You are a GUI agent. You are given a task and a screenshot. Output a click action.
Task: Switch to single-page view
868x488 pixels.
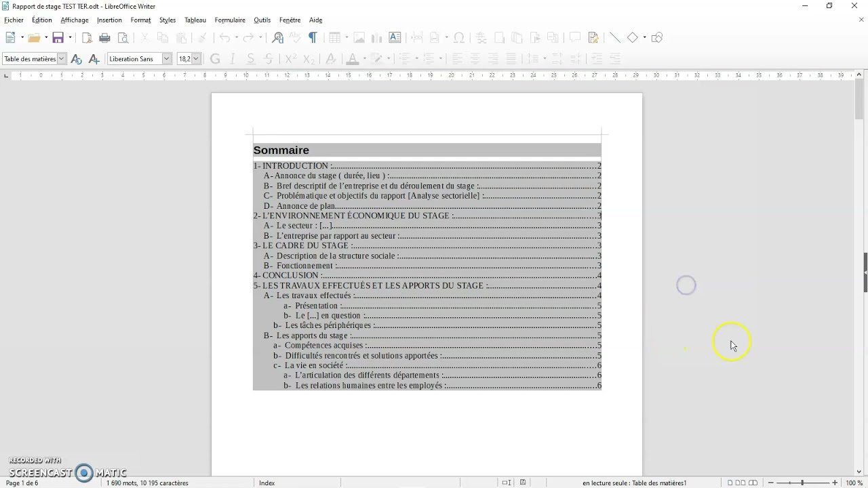point(730,483)
